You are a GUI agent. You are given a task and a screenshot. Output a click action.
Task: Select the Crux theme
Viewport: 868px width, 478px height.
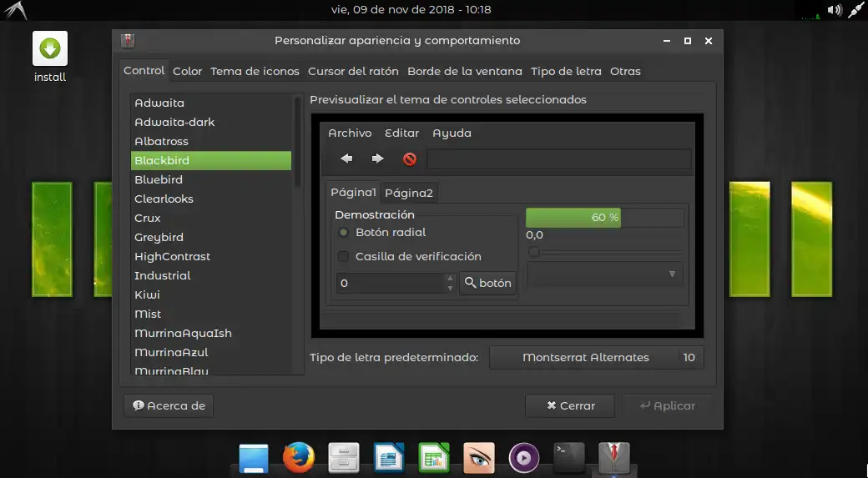(211, 218)
